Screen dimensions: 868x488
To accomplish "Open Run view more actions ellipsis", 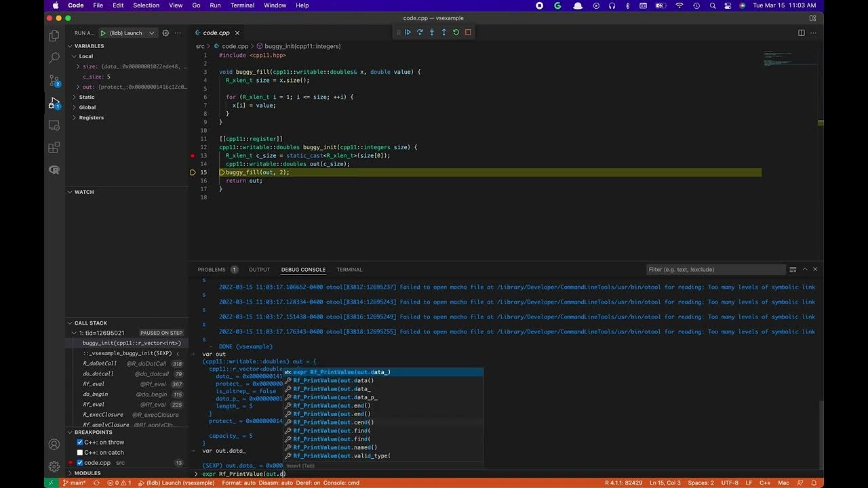I will click(x=178, y=33).
